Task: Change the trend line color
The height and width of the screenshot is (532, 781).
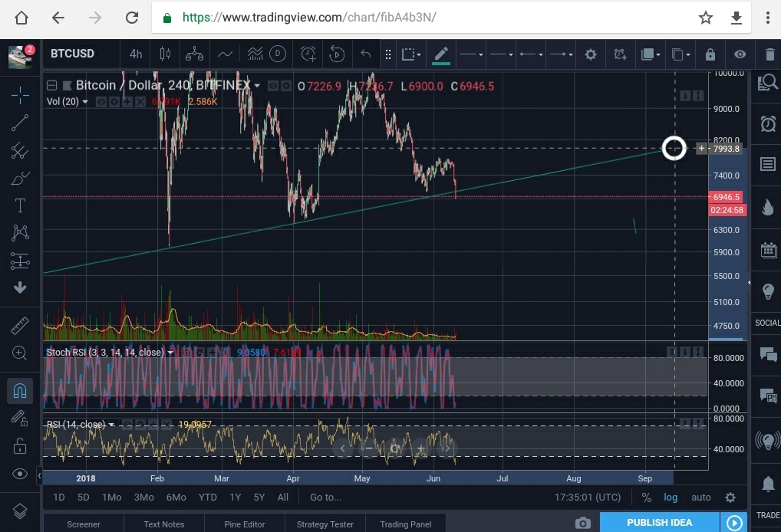Action: tap(441, 54)
